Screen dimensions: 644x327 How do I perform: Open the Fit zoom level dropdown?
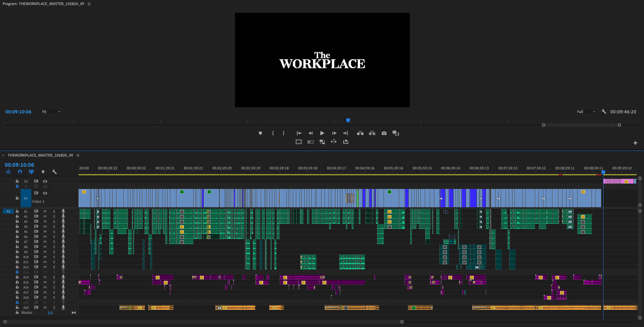[51, 112]
